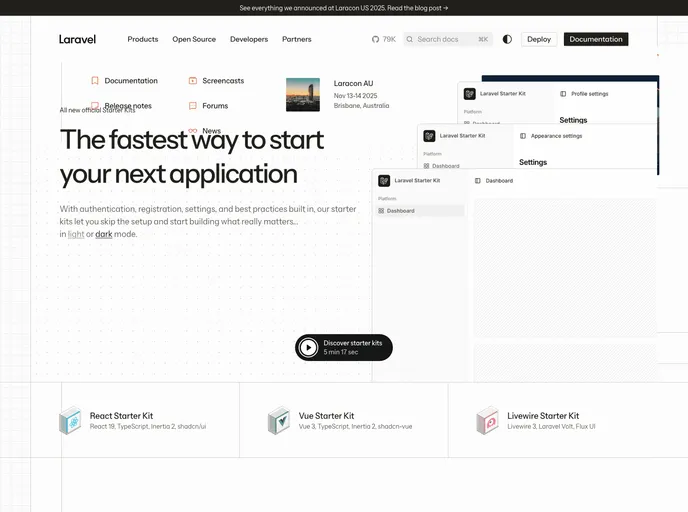The height and width of the screenshot is (512, 688).
Task: Focus the Search docs field
Action: tap(448, 39)
